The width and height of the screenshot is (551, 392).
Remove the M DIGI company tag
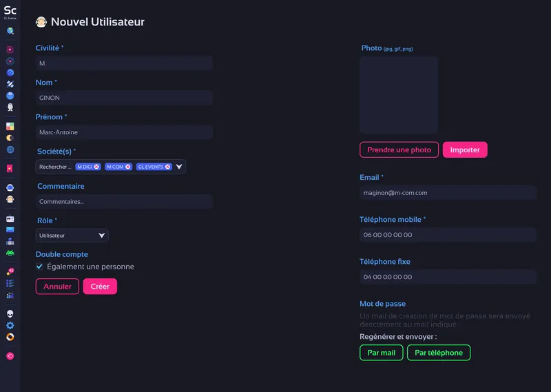click(97, 167)
